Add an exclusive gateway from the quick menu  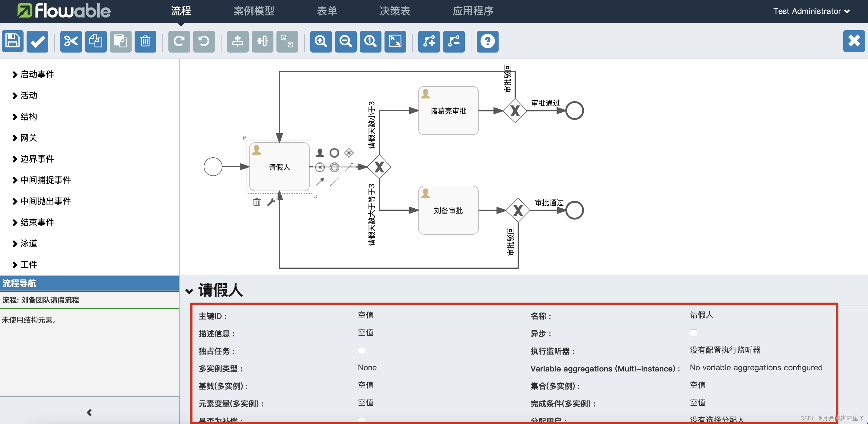pyautogui.click(x=349, y=153)
